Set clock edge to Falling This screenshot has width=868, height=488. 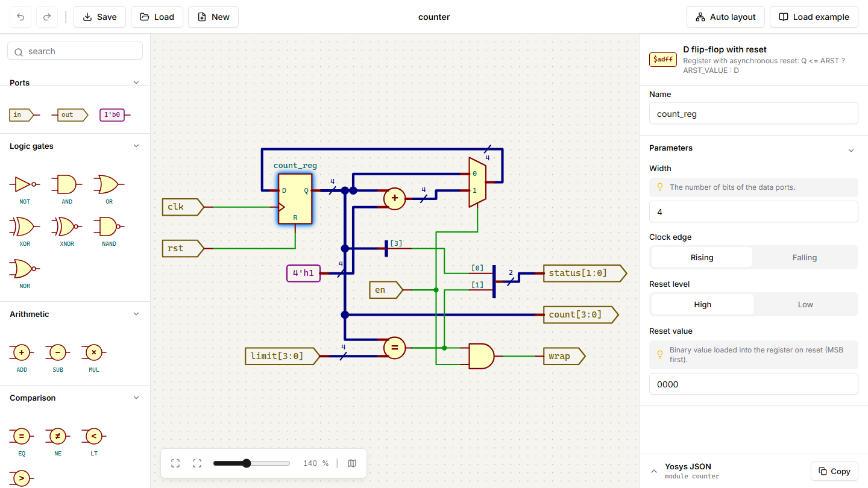click(x=805, y=257)
